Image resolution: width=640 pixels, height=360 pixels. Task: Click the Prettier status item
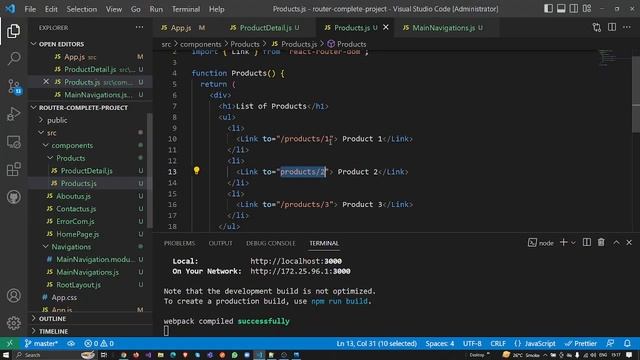(x=581, y=343)
